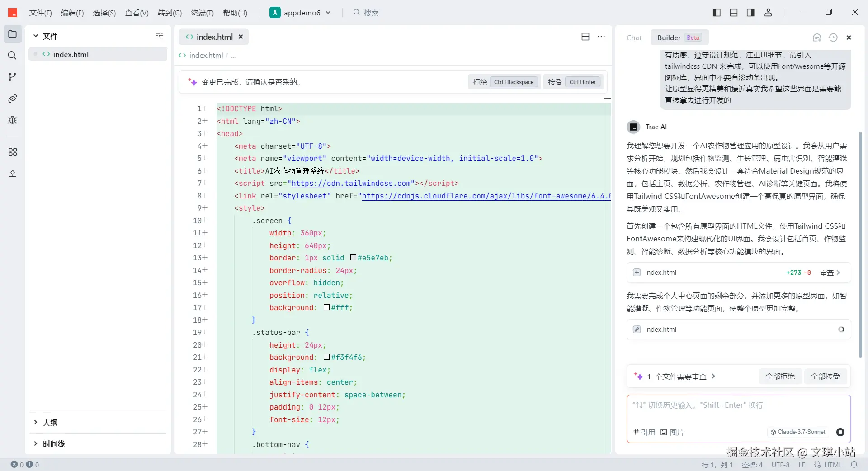The image size is (868, 471).
Task: Click the #e5e7eb color swatch
Action: coord(354,258)
